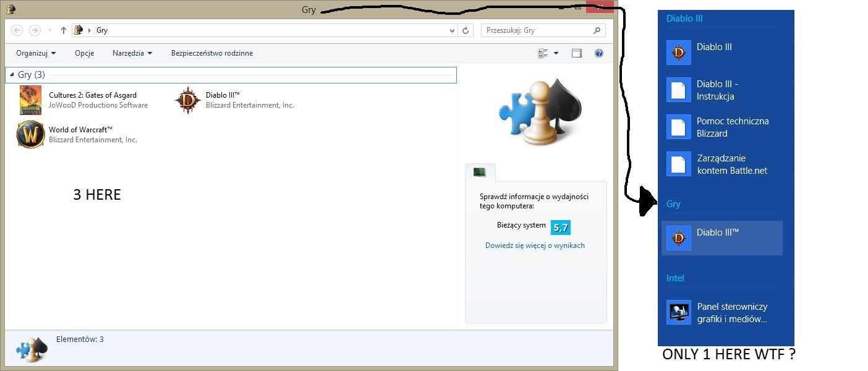Click the Back navigation arrow
The width and height of the screenshot is (868, 371).
pyautogui.click(x=17, y=30)
